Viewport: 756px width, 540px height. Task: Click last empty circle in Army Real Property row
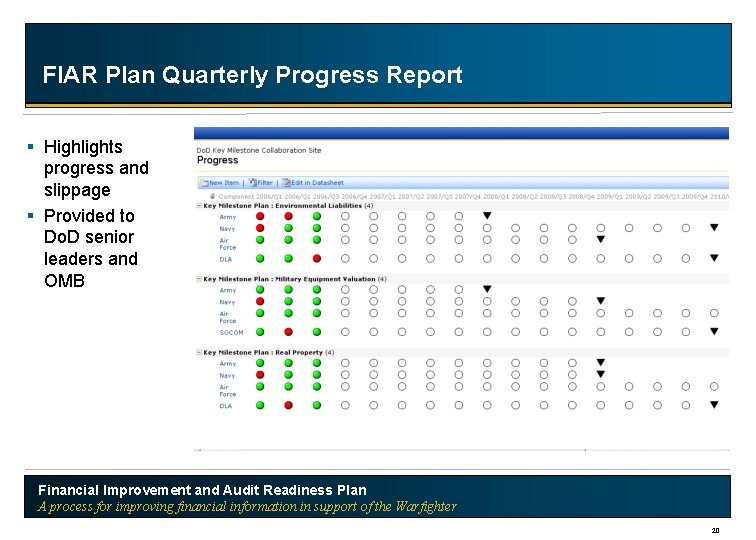coord(572,363)
